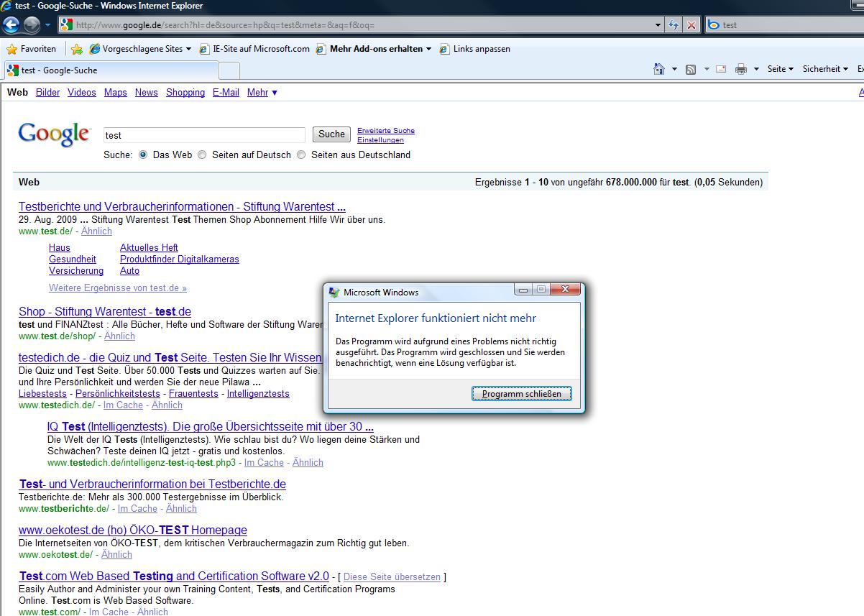Open IE-Site auf Microsoft.com favorite

click(x=254, y=49)
